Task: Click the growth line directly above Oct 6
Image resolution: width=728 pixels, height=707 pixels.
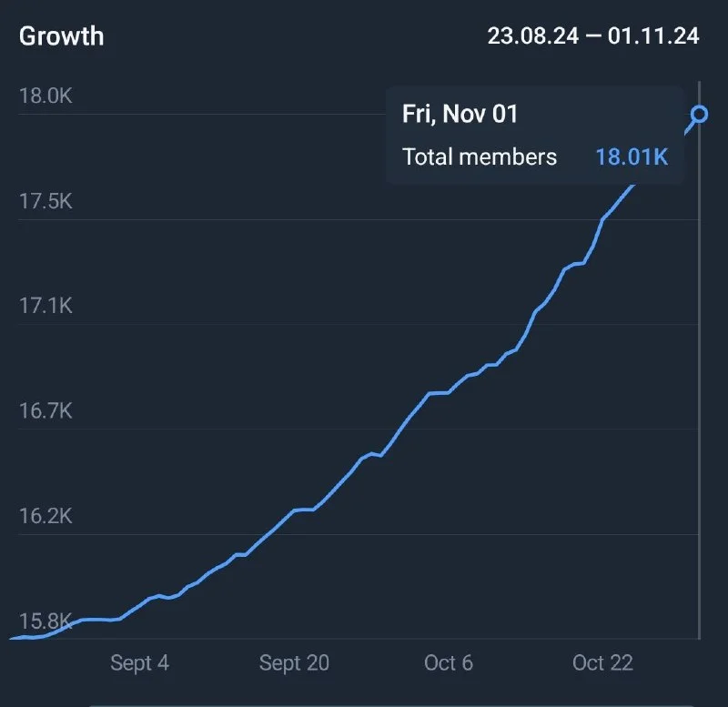Action: (x=449, y=392)
